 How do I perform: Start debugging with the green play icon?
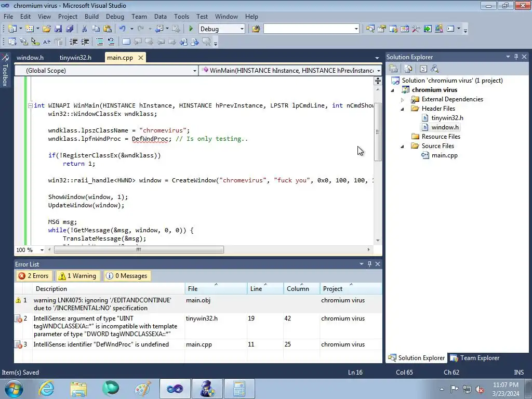pos(191,29)
